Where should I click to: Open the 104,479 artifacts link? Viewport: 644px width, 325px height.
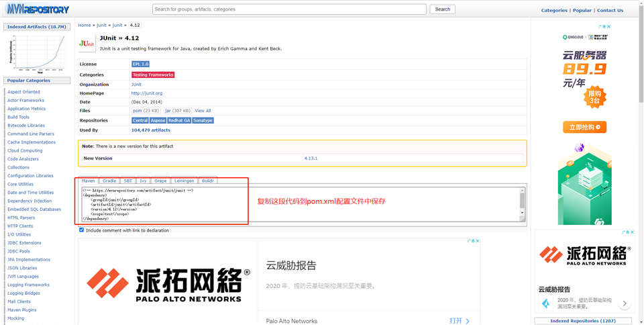pos(151,130)
